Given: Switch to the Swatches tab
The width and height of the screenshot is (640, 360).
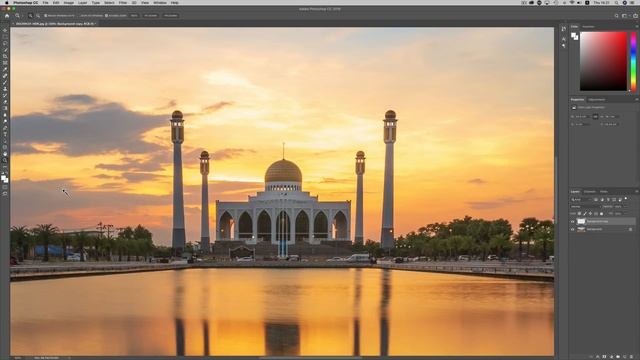Looking at the screenshot, I should 588,27.
